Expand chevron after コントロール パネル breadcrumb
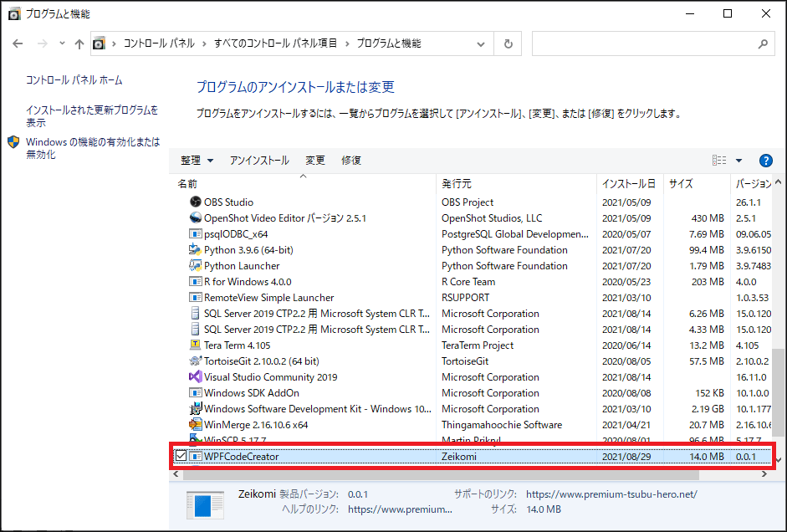This screenshot has width=787, height=532. coord(204,43)
